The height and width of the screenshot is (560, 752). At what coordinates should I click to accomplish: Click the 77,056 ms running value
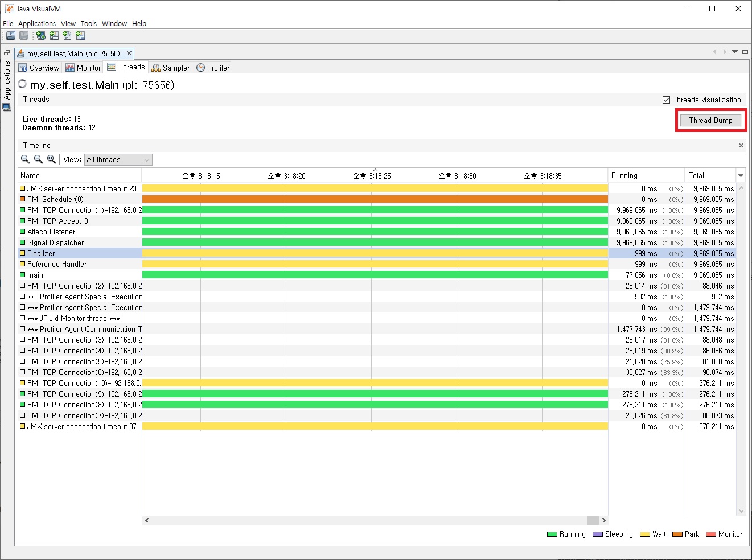[641, 275]
